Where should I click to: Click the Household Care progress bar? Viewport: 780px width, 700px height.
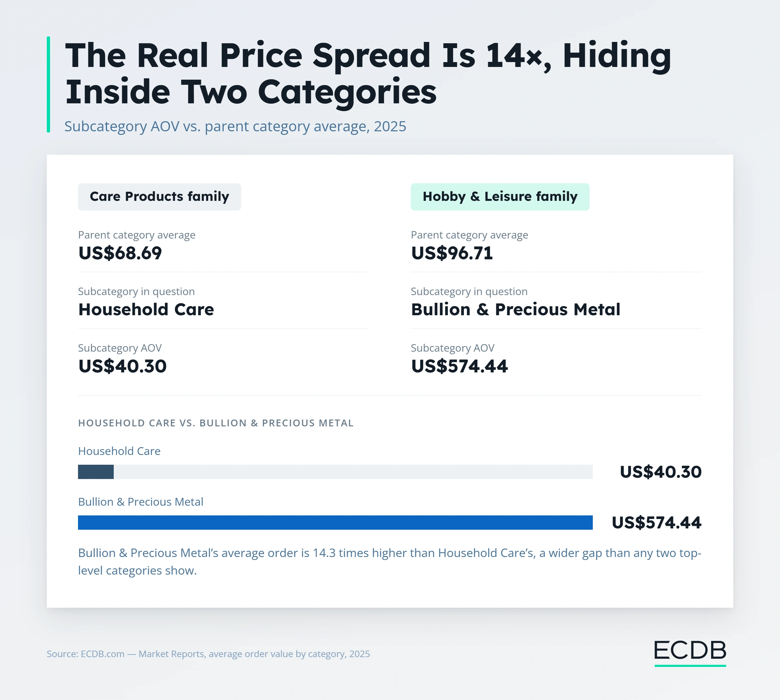click(x=335, y=472)
